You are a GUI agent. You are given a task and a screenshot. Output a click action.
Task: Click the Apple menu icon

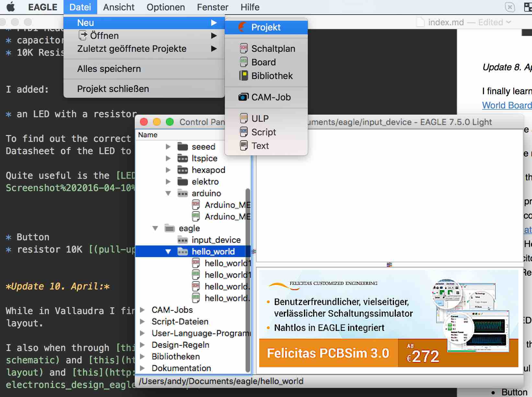click(11, 7)
